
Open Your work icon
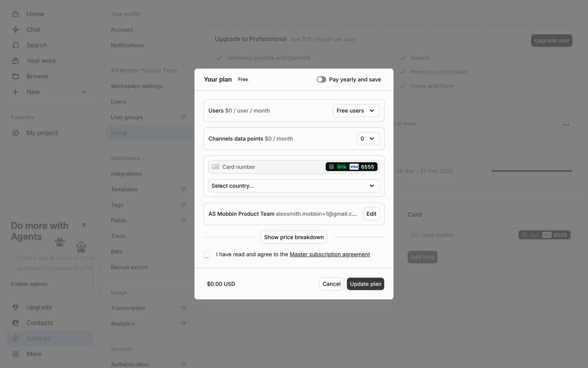[x=16, y=61]
